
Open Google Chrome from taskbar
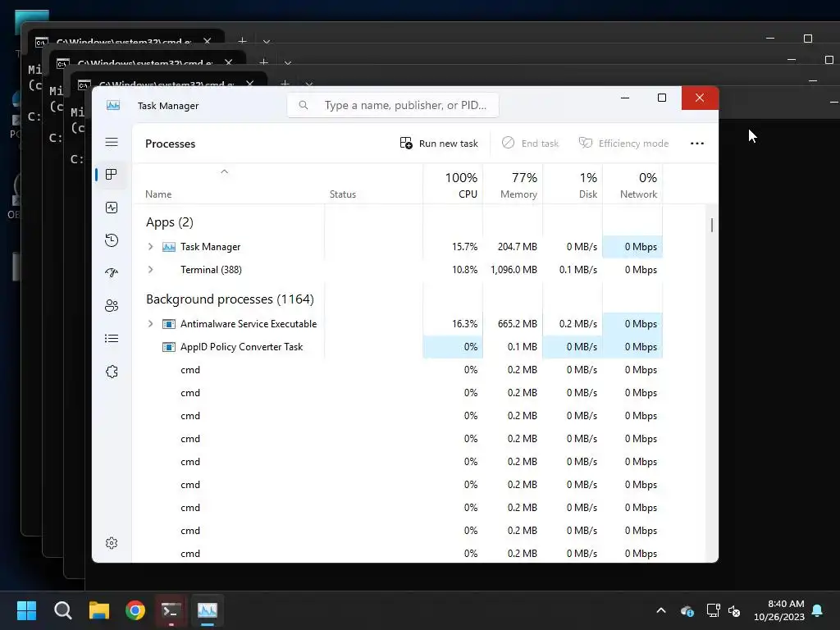point(135,610)
